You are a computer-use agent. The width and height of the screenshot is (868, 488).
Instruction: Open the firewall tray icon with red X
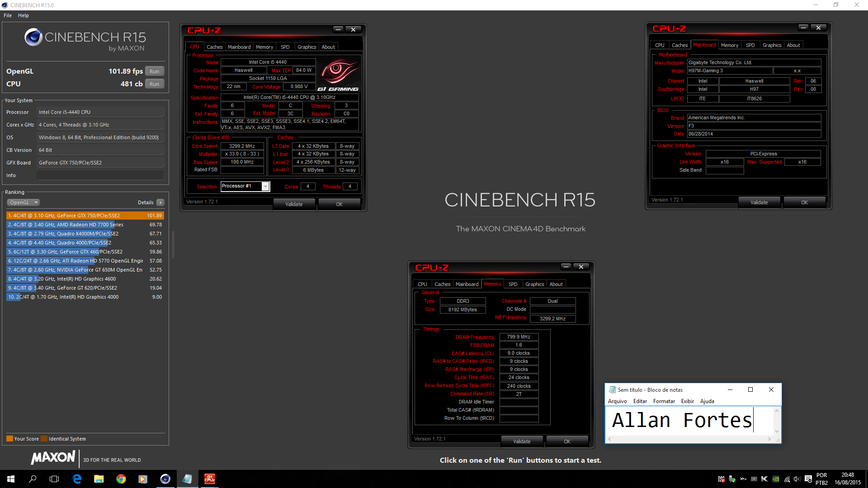[x=721, y=479]
